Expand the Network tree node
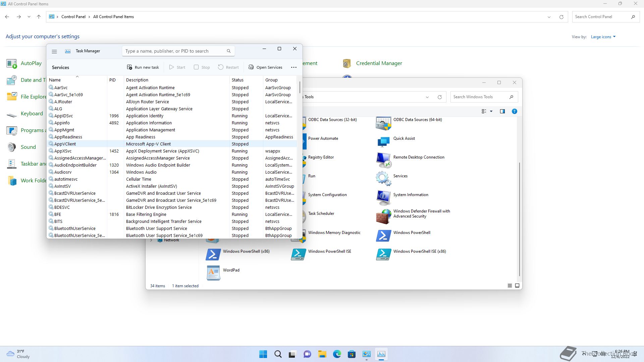644x362 pixels. pyautogui.click(x=151, y=240)
